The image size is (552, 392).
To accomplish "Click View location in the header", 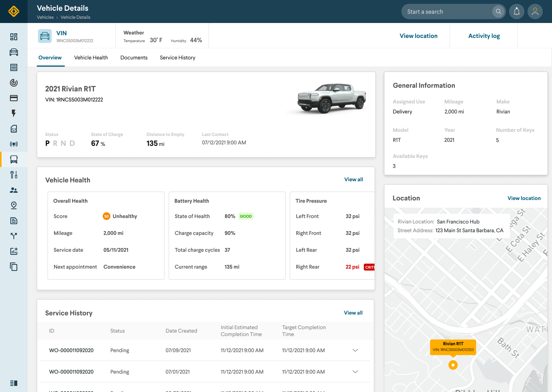I will tap(419, 36).
